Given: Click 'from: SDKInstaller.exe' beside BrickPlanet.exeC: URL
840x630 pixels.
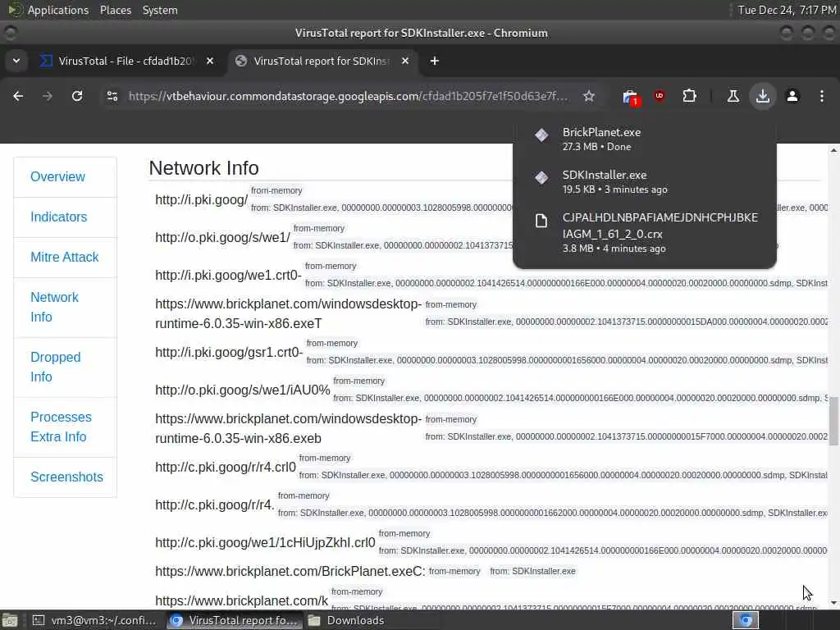Looking at the screenshot, I should [532, 571].
